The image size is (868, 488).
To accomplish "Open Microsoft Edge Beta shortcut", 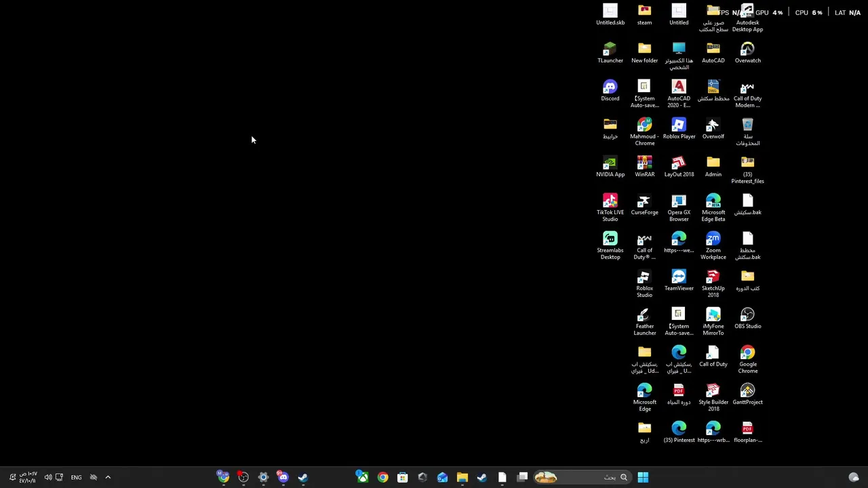I will point(713,207).
